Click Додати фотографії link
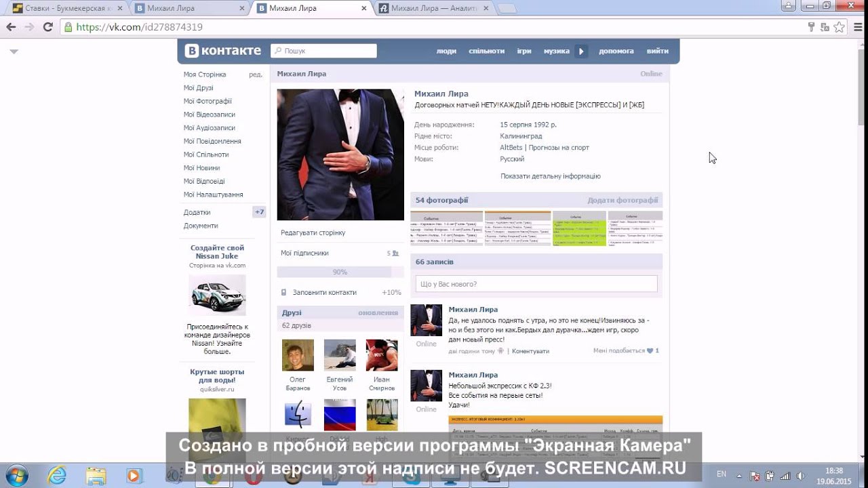This screenshot has height=488, width=868. (623, 201)
